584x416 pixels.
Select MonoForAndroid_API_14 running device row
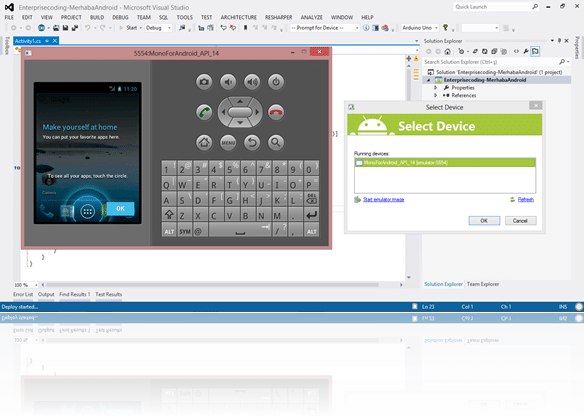pos(445,163)
